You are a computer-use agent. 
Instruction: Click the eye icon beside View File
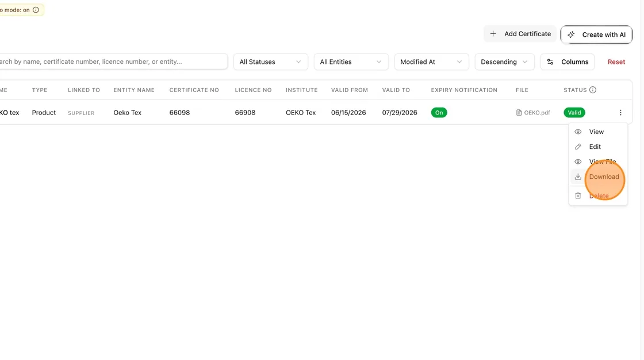pyautogui.click(x=578, y=162)
